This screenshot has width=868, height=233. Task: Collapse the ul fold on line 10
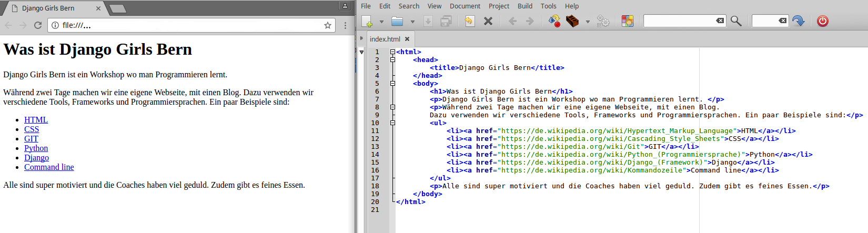(392, 123)
